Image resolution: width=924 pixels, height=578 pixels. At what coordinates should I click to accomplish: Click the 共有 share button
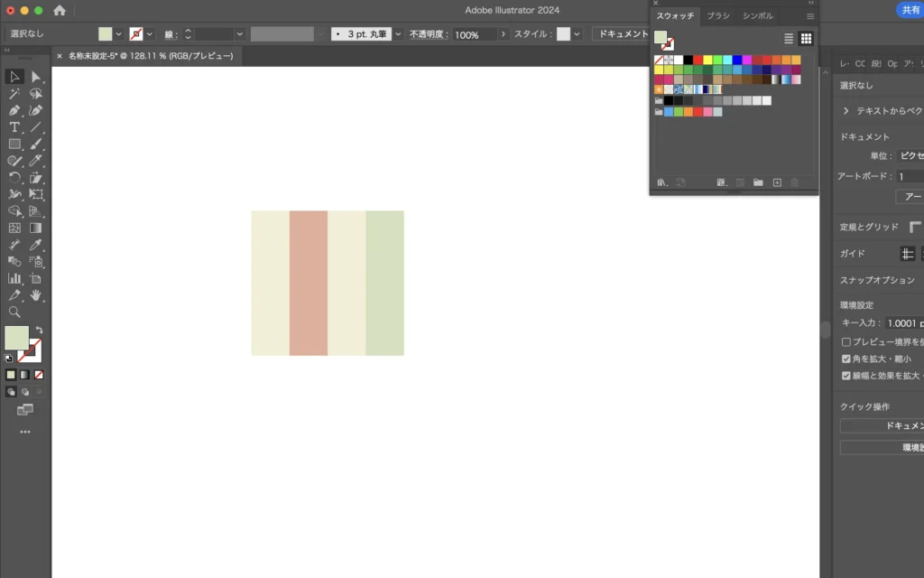tap(910, 10)
